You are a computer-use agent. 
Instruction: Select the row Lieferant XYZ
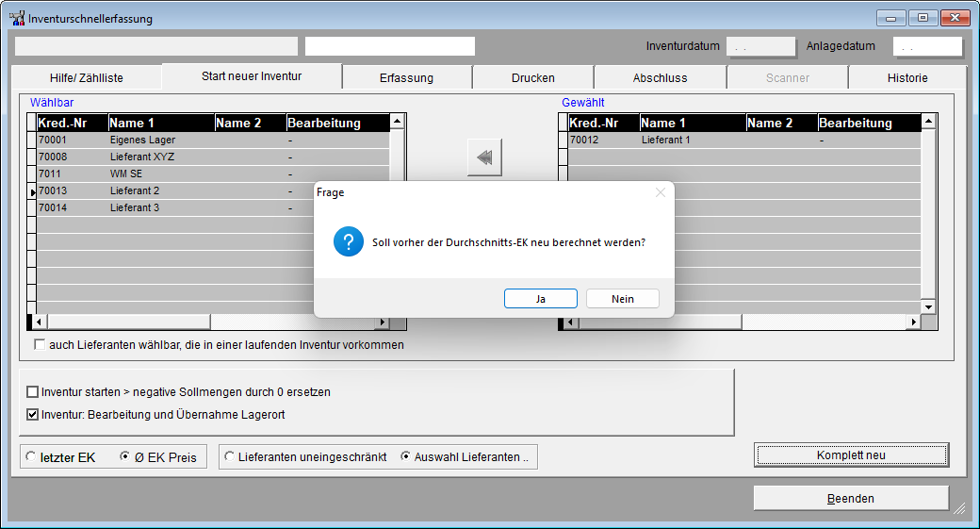point(213,157)
